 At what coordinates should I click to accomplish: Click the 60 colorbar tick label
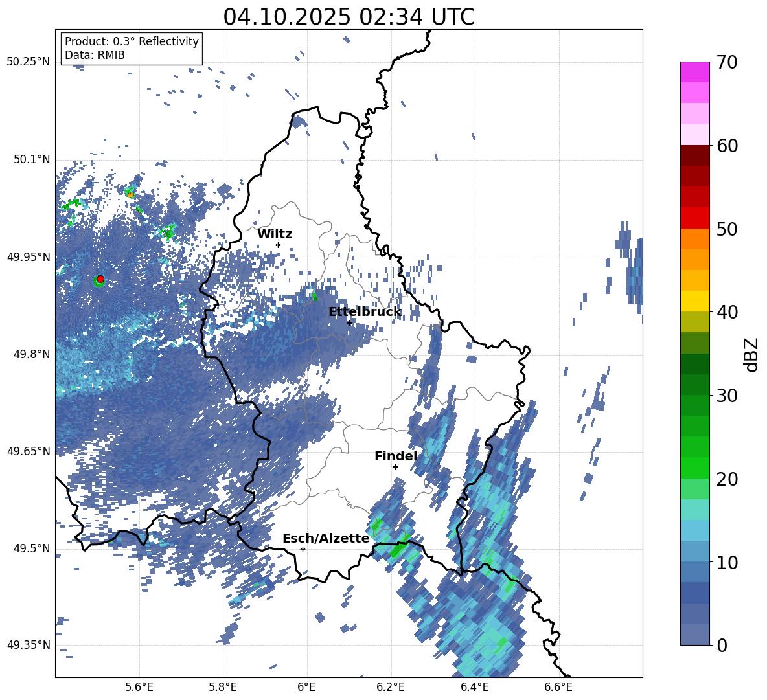tap(726, 146)
